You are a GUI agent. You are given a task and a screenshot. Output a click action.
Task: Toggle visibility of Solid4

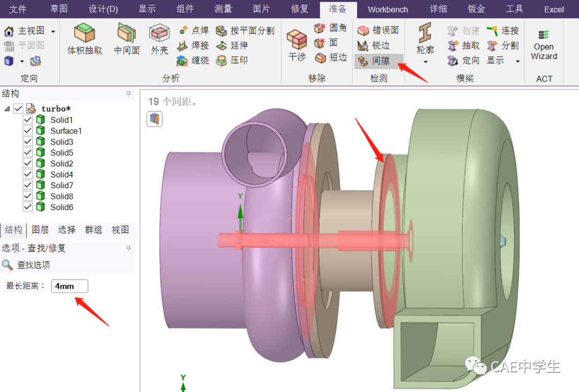coord(28,174)
